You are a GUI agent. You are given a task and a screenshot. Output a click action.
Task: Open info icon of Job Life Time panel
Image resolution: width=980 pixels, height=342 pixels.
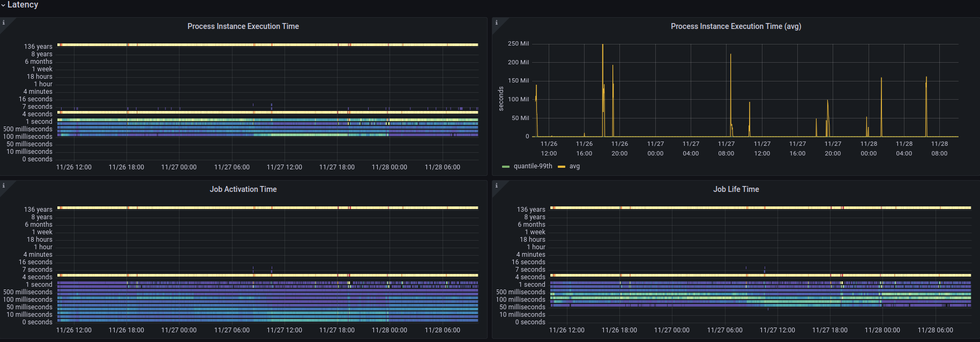pos(497,185)
